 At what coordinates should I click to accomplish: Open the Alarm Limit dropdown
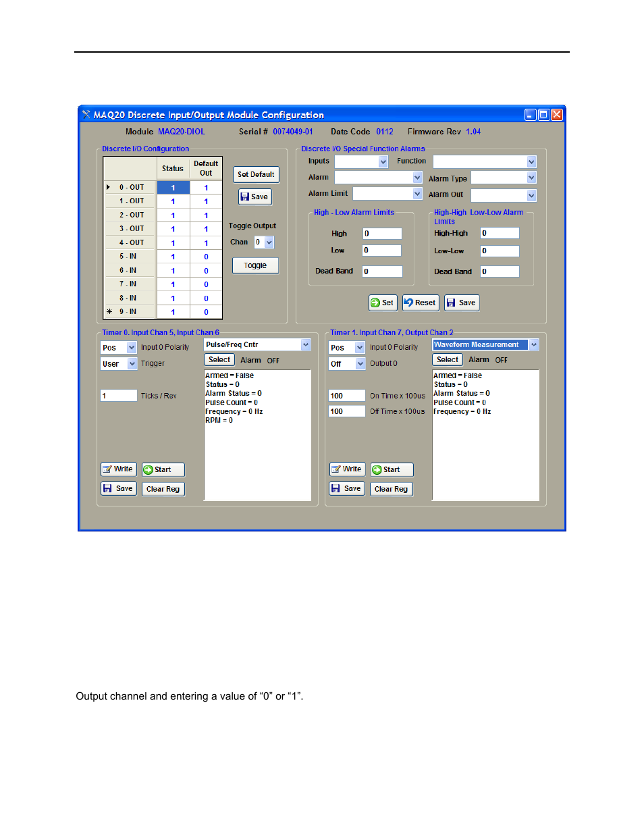coord(417,194)
